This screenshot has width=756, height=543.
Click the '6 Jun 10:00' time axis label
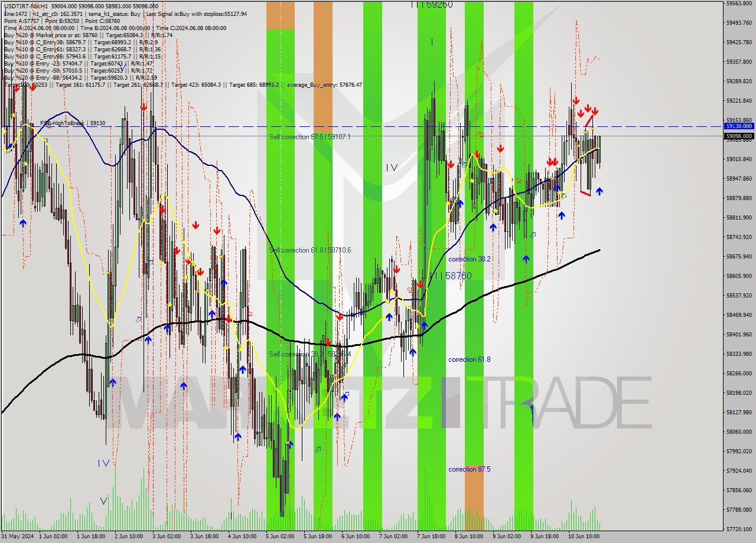coord(356,537)
